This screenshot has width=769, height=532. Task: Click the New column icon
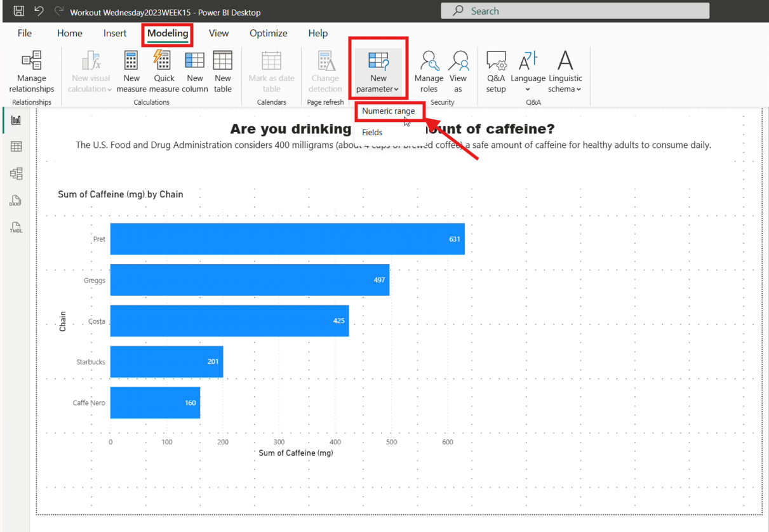click(x=194, y=72)
